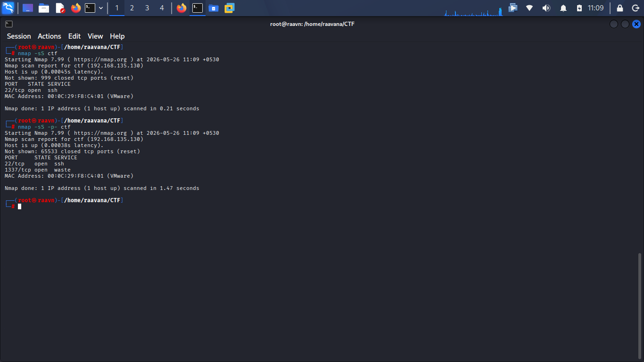
Task: Open the display settings tray icon
Action: [513, 8]
